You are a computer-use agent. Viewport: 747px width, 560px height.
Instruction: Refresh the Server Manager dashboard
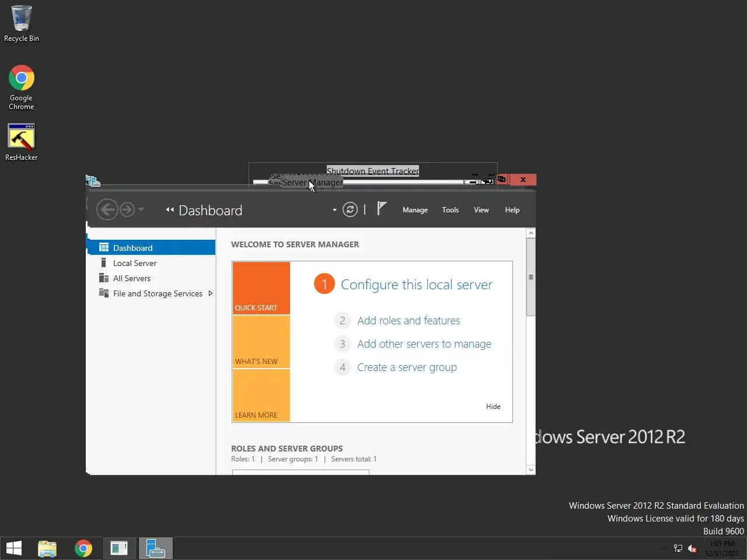click(x=350, y=209)
